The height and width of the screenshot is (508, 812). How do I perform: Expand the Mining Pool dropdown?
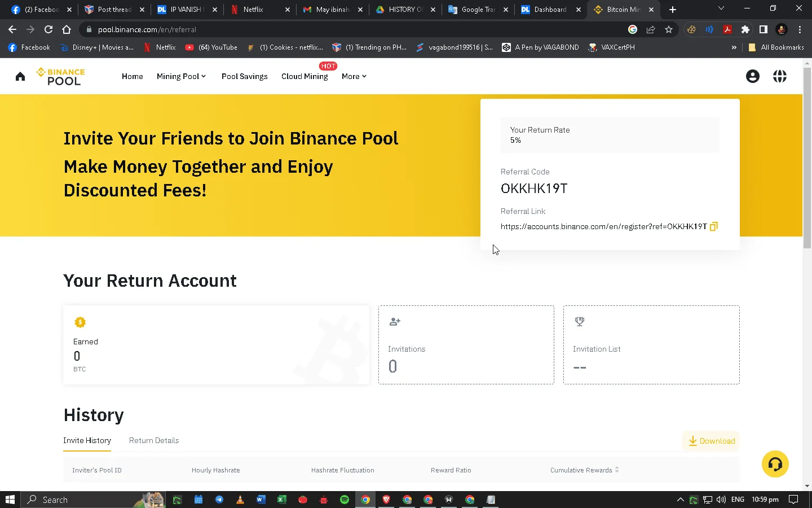tap(181, 76)
